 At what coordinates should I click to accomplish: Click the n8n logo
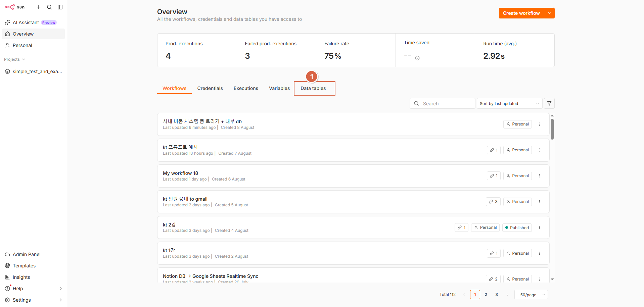point(14,7)
